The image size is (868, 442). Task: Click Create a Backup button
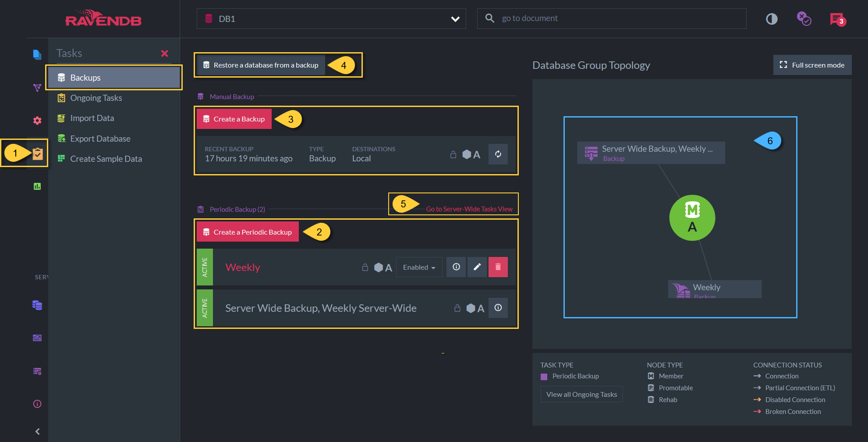(x=234, y=119)
